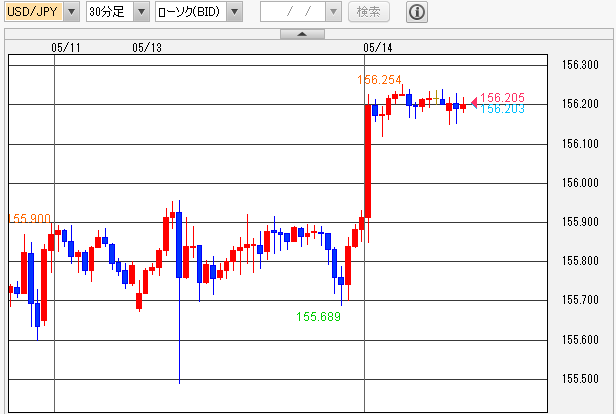
Task: Click the 155.900 axis value
Action: coord(580,222)
